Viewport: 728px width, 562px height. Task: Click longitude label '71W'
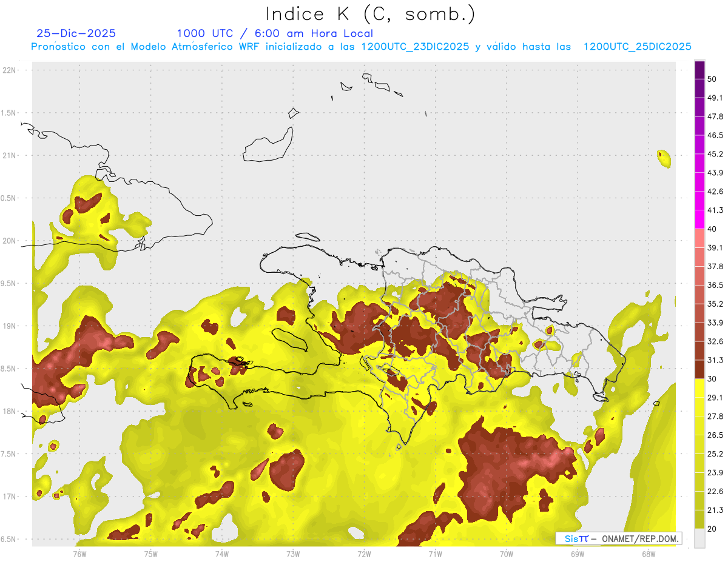[435, 554]
